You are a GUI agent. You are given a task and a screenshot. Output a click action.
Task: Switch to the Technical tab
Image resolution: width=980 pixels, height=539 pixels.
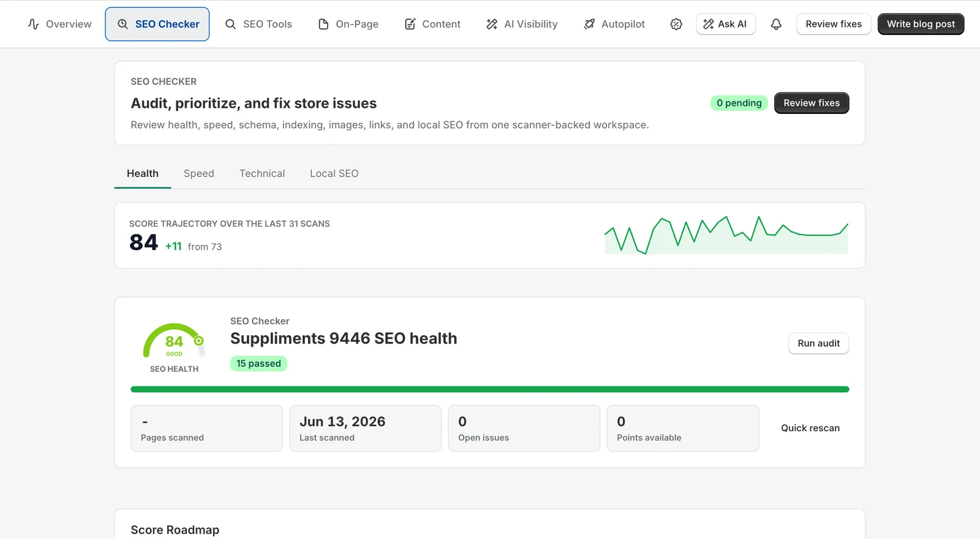(262, 173)
